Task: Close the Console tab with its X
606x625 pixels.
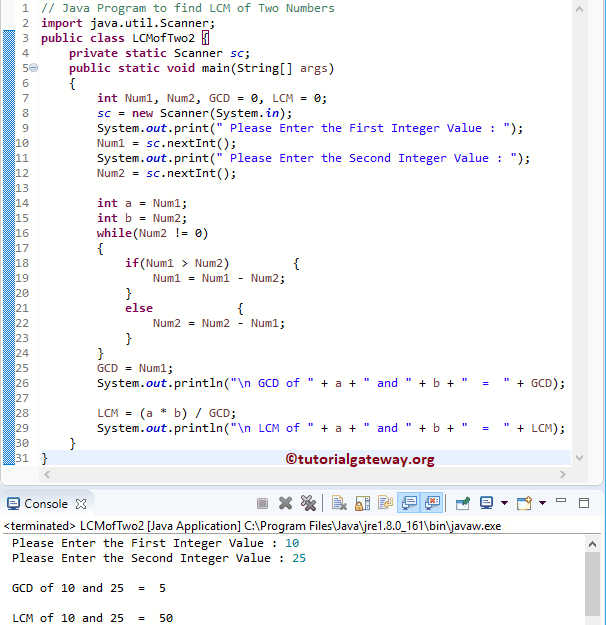Action: pos(81,504)
